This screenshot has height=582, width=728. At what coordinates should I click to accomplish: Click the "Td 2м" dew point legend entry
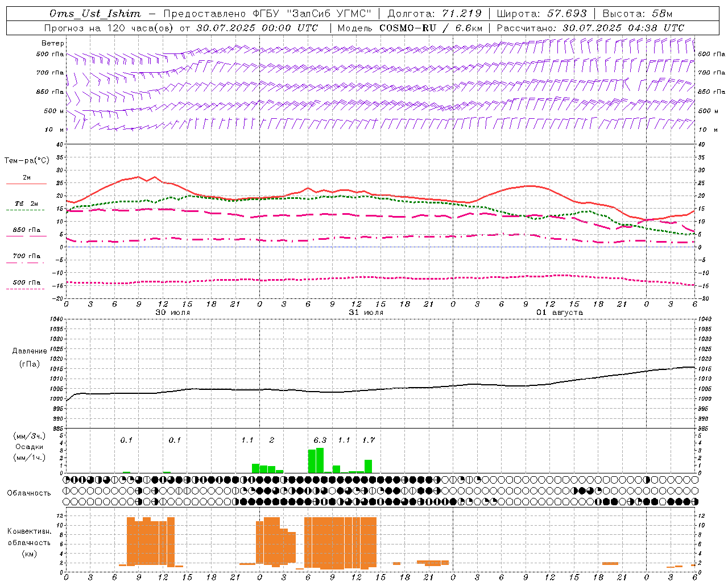pos(26,203)
